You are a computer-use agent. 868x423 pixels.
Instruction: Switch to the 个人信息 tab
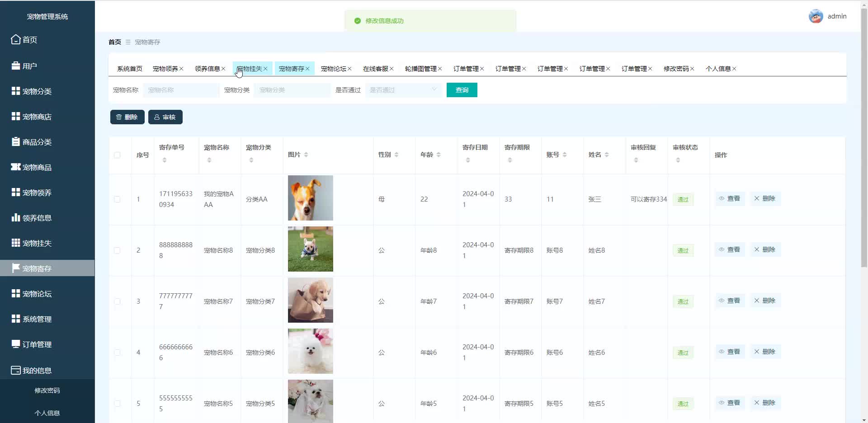[x=718, y=69]
